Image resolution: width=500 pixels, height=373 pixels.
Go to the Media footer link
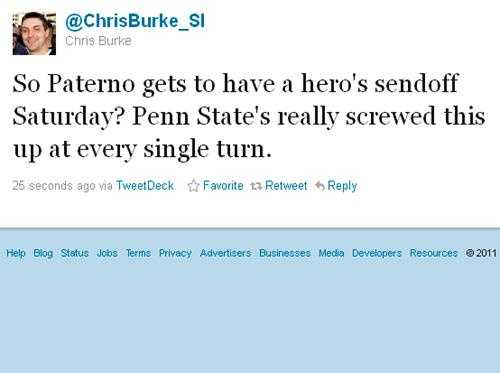pyautogui.click(x=331, y=253)
